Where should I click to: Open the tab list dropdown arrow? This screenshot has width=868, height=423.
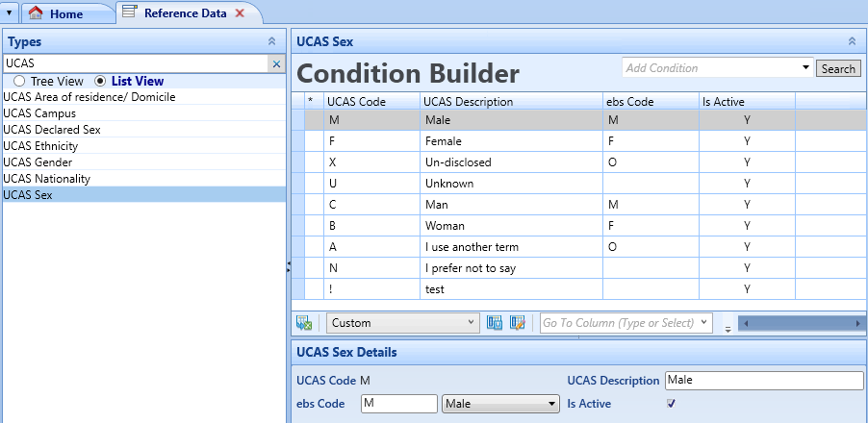9,12
